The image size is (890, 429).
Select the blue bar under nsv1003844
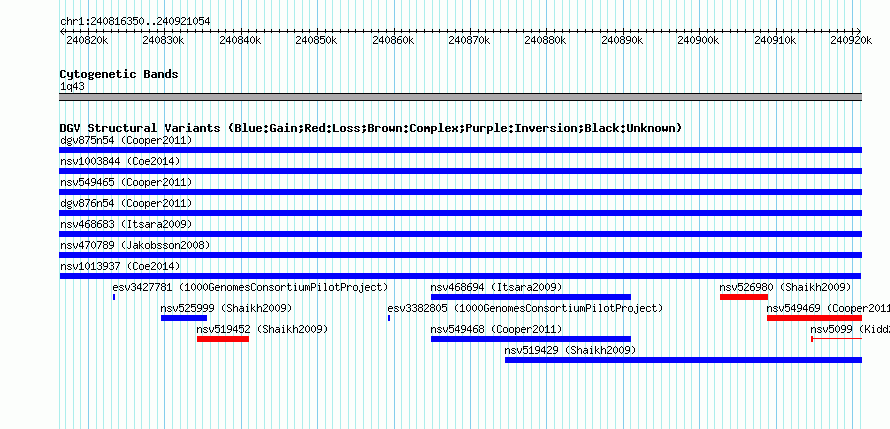point(460,171)
